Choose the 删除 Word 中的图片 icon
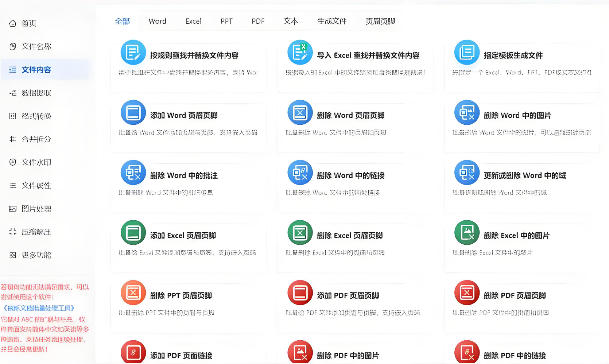 (467, 113)
